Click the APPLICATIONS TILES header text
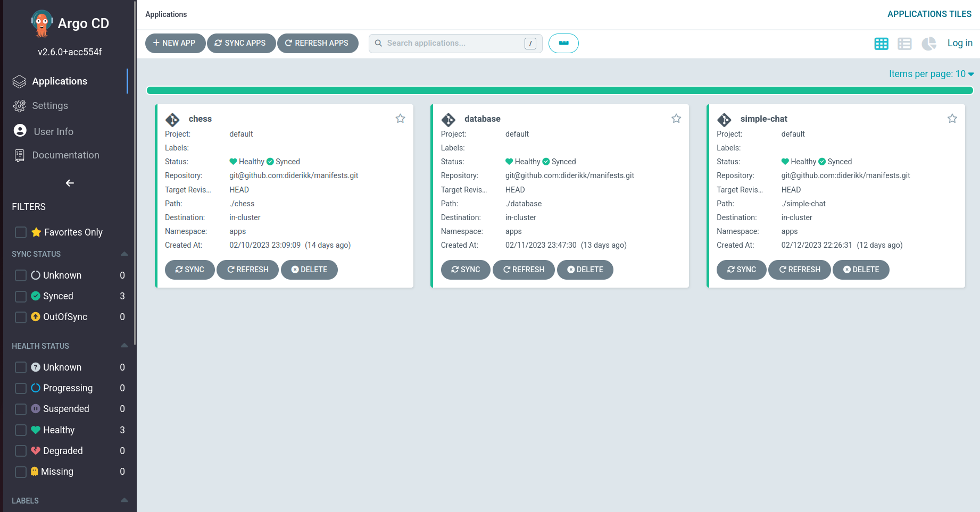The width and height of the screenshot is (980, 512). point(929,14)
